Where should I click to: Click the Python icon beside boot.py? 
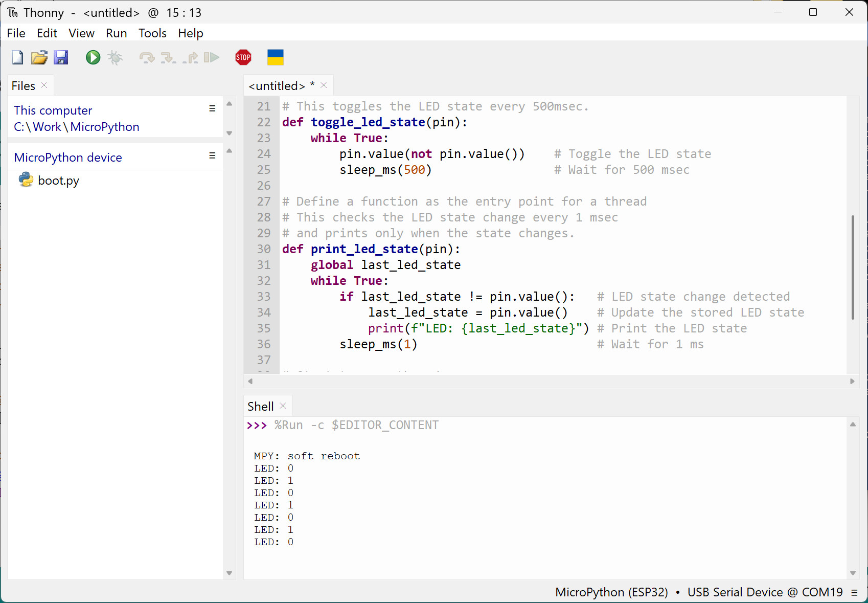tap(26, 180)
